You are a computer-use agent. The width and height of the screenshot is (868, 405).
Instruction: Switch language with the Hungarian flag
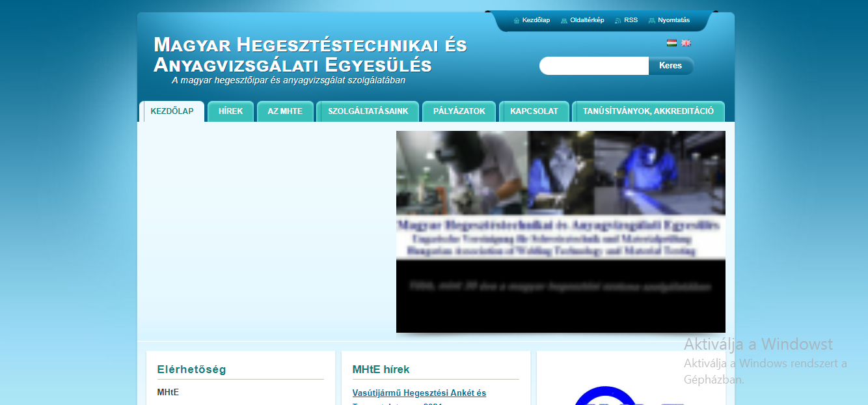pos(671,43)
